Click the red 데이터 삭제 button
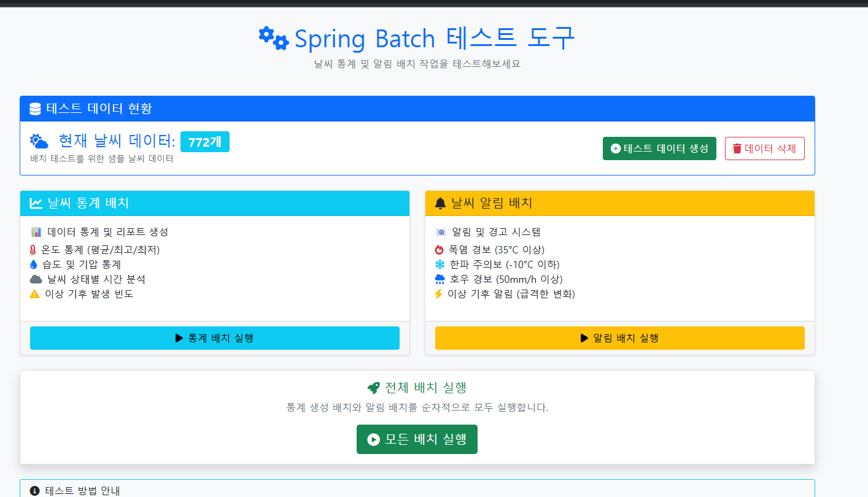Viewport: 868px width, 497px height. tap(764, 148)
